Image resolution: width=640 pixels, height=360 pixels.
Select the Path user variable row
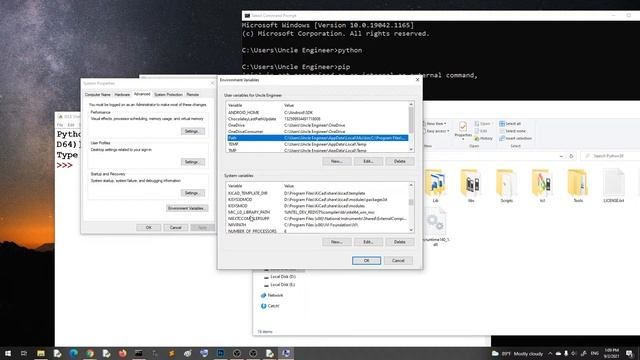coord(318,138)
